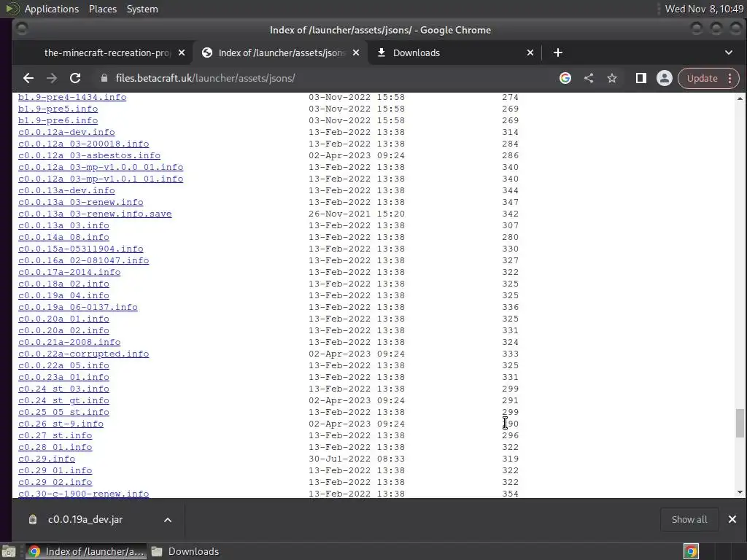The image size is (747, 560).
Task: Open c0.29.info link
Action: (x=47, y=459)
